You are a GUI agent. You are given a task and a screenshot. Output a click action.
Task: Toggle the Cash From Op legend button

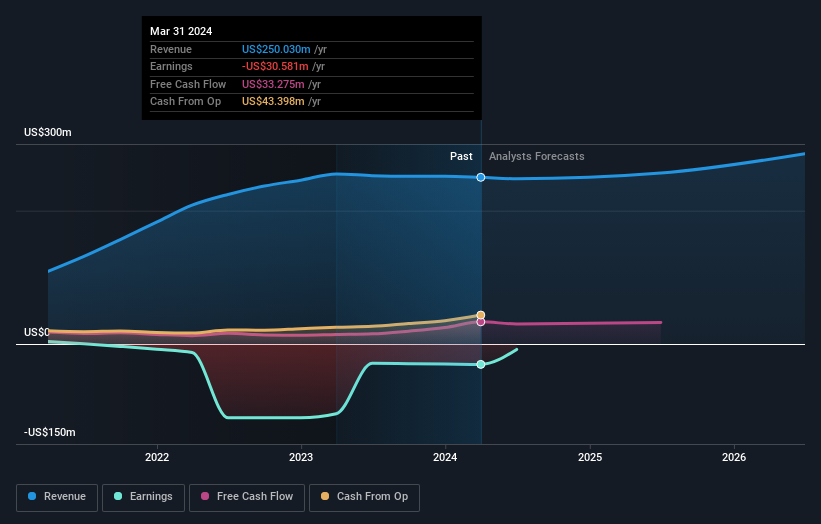(x=364, y=497)
